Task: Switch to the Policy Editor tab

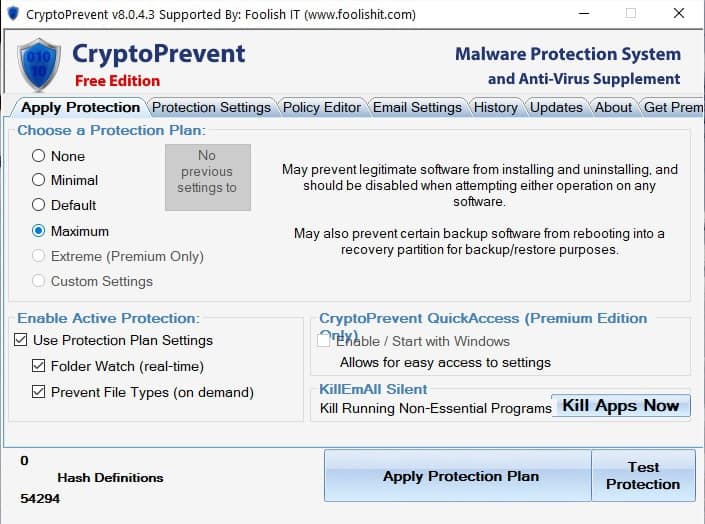Action: (x=322, y=107)
